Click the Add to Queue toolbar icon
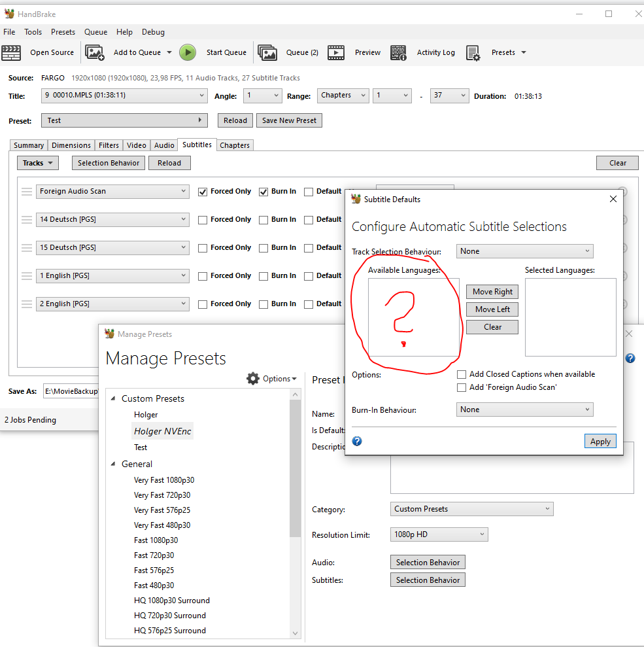The height and width of the screenshot is (647, 644). tap(95, 52)
